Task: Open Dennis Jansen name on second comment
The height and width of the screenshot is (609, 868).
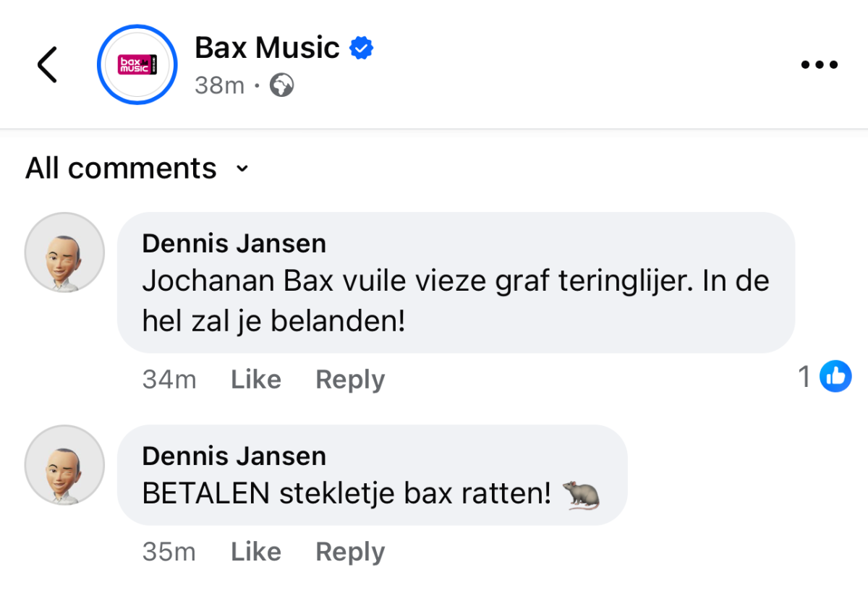Action: [234, 456]
